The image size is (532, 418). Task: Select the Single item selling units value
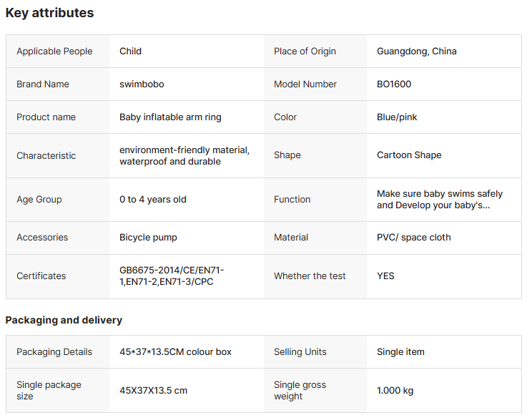(x=400, y=352)
